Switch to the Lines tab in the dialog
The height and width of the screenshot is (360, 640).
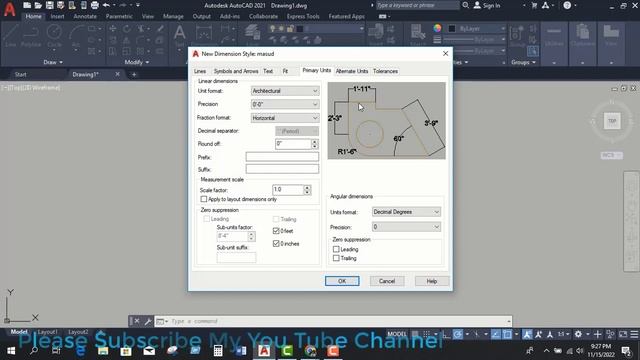[200, 71]
